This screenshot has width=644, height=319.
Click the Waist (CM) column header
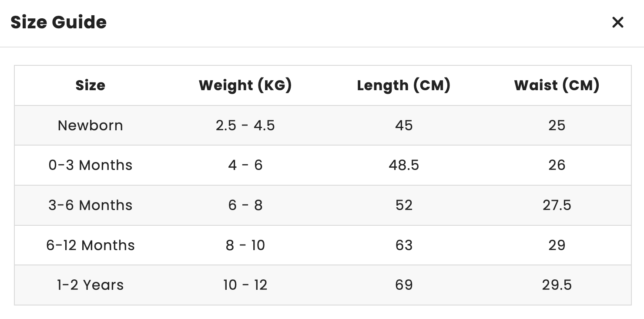tap(557, 85)
